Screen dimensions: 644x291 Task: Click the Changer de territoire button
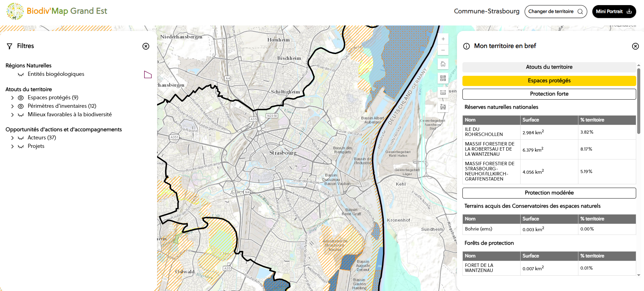(555, 12)
